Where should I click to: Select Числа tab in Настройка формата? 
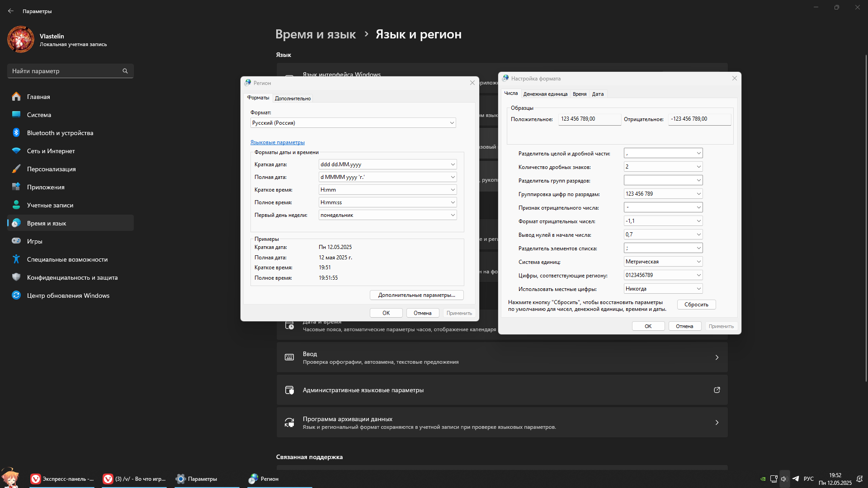pyautogui.click(x=511, y=93)
